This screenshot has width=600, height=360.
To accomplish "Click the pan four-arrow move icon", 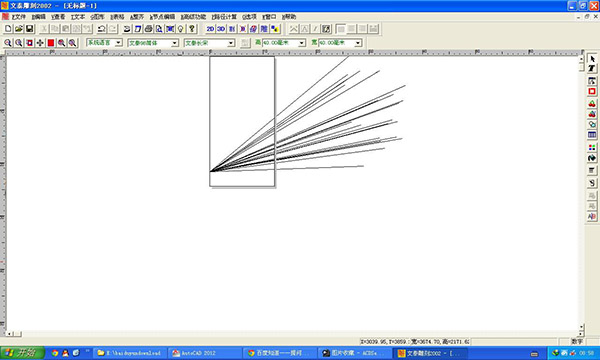I will (40, 43).
